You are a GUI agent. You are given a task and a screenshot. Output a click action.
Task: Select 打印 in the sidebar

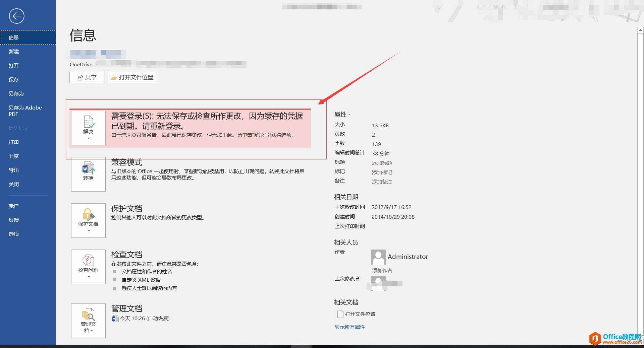pos(28,142)
